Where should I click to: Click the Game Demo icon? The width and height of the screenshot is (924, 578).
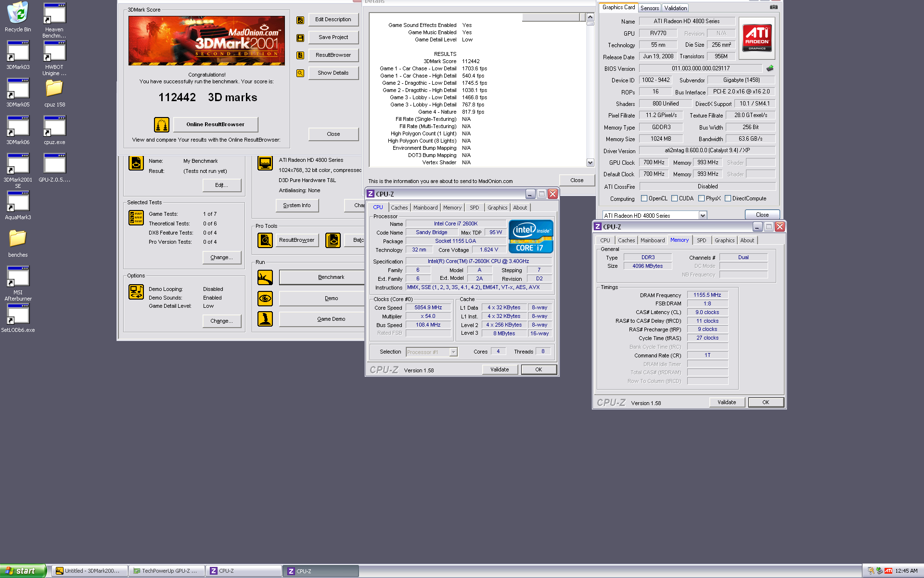tap(265, 319)
